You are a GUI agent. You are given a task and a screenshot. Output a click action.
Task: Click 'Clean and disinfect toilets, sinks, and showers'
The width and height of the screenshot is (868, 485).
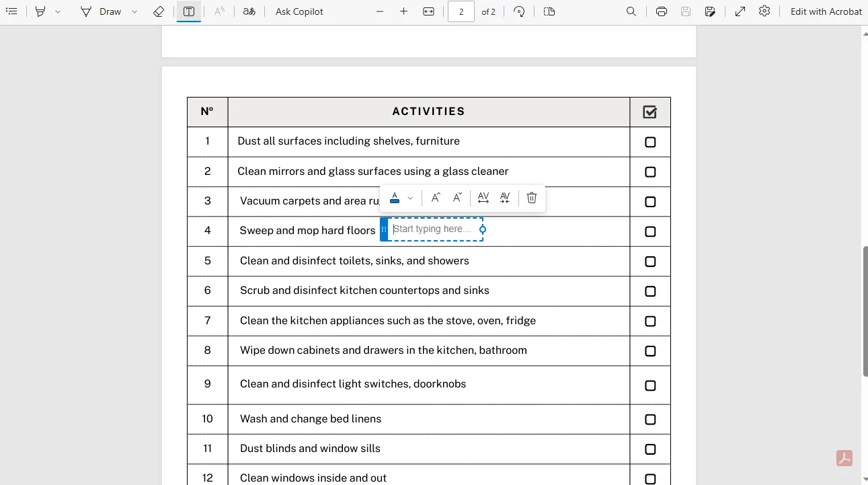pos(354,260)
